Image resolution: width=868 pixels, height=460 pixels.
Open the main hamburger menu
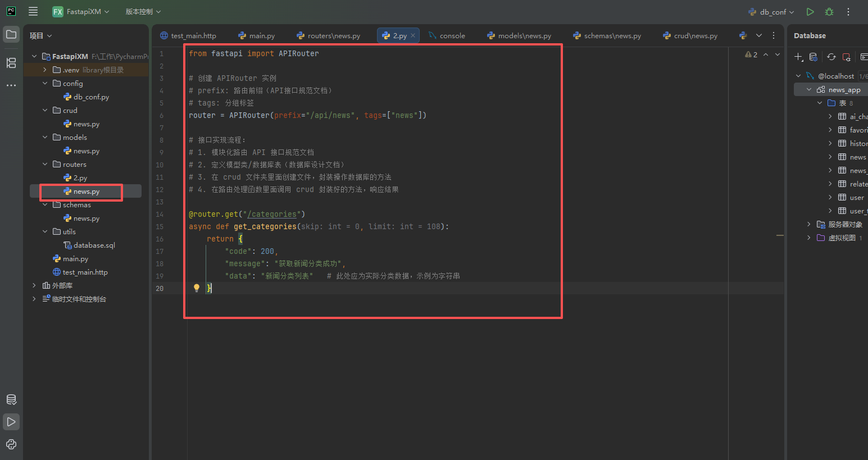[33, 11]
